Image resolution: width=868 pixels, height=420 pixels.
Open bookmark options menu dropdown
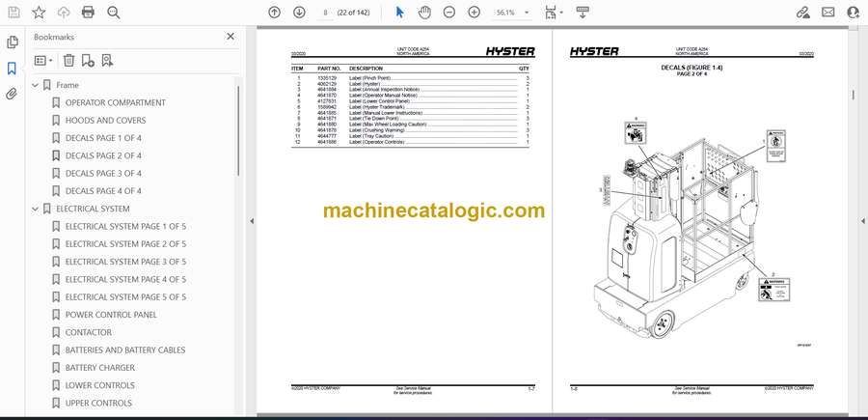point(43,61)
